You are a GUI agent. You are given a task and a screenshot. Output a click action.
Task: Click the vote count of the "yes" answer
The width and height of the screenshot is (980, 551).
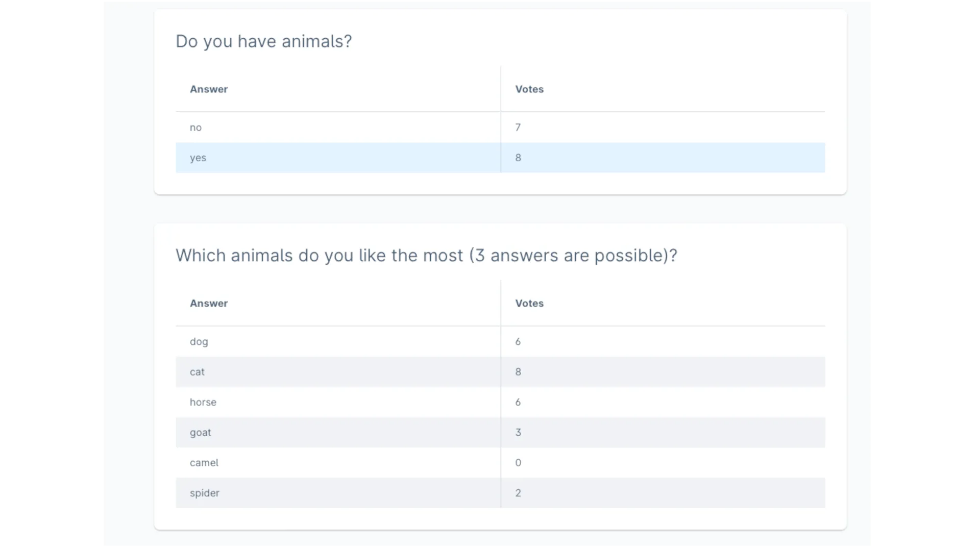(x=518, y=158)
